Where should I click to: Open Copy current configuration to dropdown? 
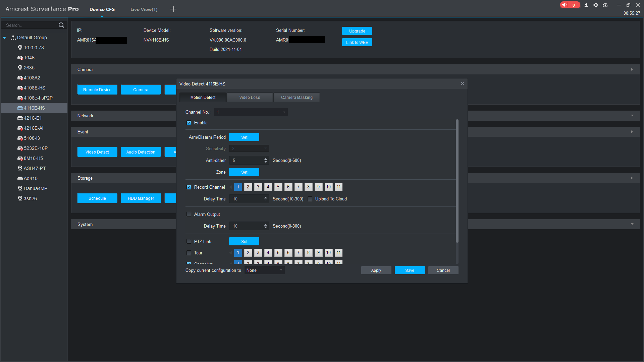[x=264, y=270]
